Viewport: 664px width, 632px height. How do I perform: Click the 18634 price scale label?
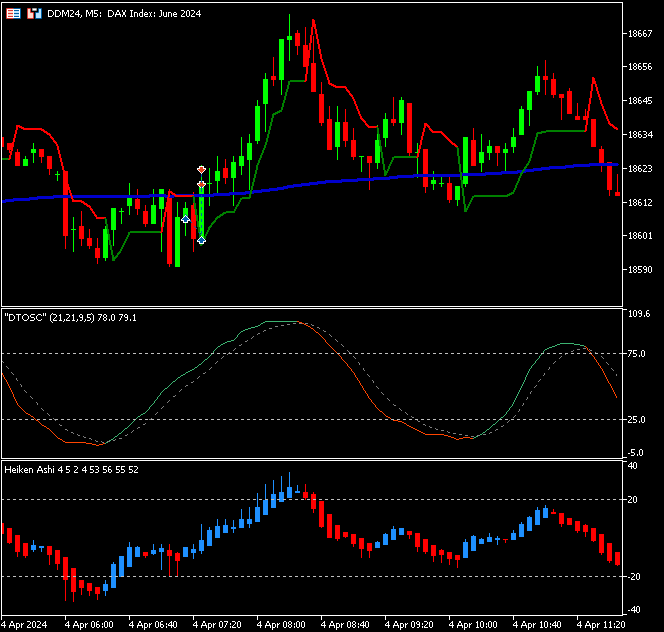pos(640,135)
